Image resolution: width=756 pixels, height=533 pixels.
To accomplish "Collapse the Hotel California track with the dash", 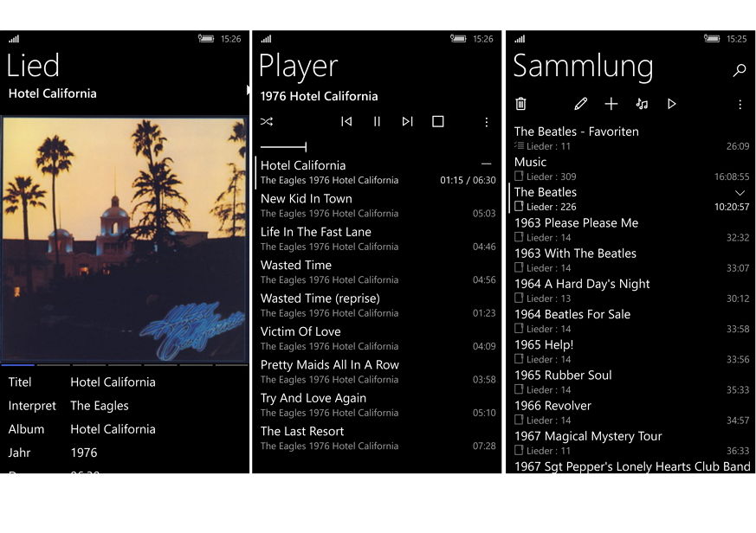I will 486,164.
